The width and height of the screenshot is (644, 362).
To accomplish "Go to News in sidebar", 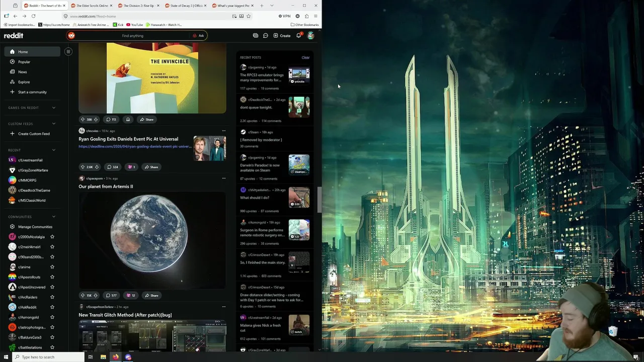I will [32, 72].
